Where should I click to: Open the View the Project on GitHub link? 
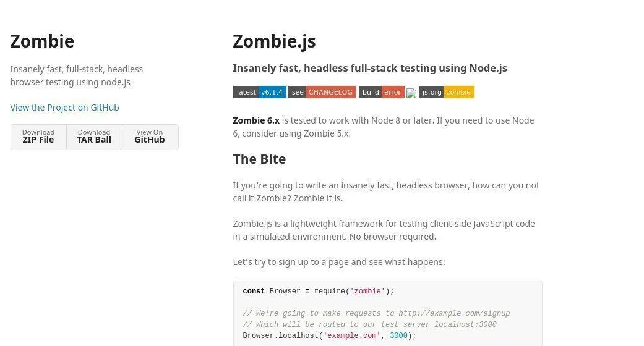(64, 108)
